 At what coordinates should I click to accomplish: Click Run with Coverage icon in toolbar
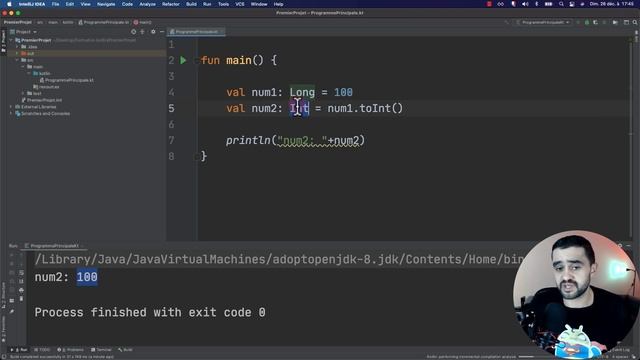point(596,22)
